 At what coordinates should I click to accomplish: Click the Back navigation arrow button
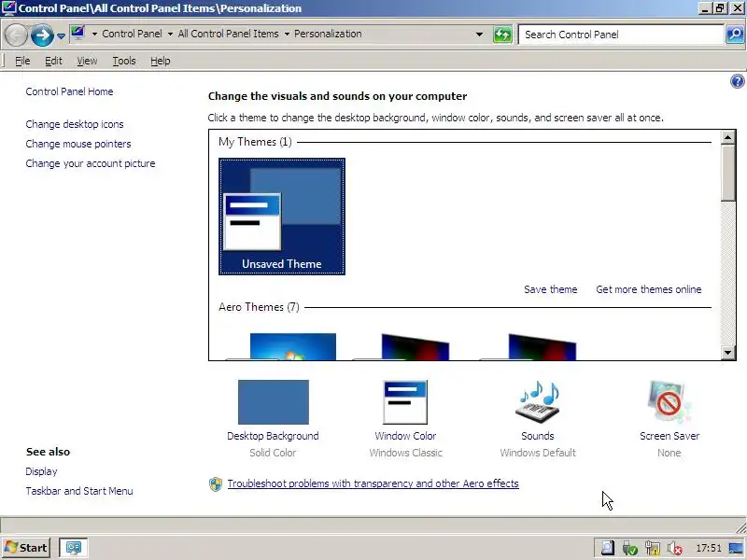click(x=16, y=35)
